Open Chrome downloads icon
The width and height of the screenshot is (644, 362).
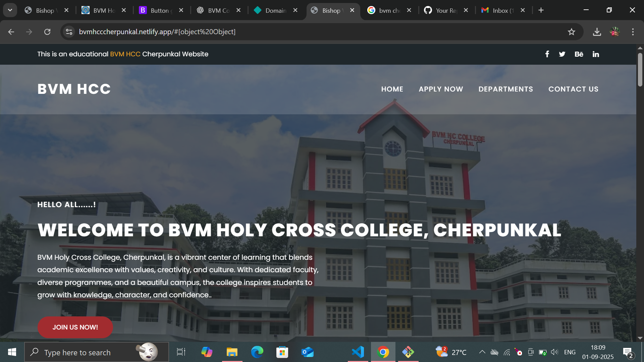tap(597, 32)
